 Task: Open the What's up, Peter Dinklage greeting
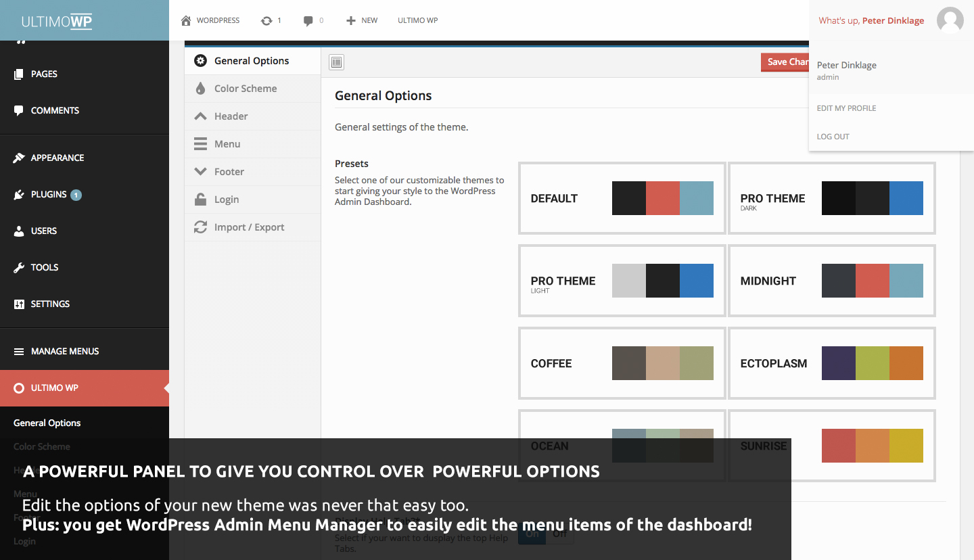pyautogui.click(x=871, y=21)
